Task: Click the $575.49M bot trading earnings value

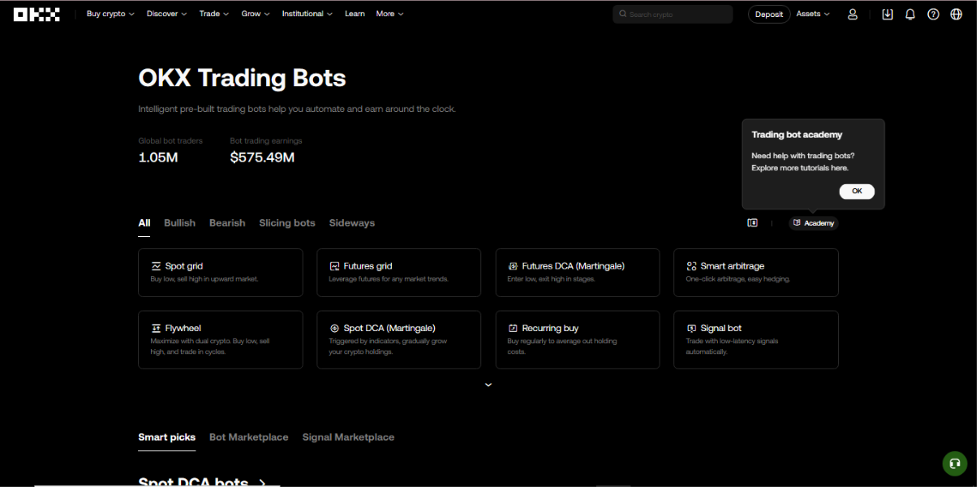Action: coord(262,157)
